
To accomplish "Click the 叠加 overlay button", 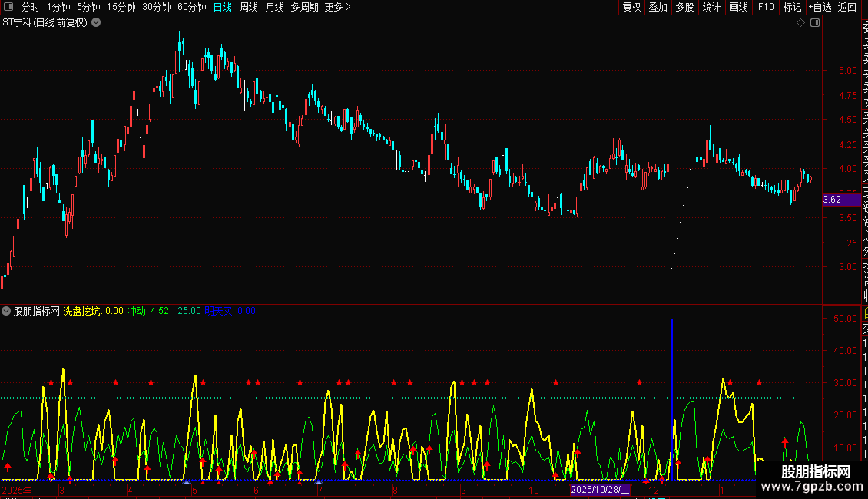I will (658, 7).
